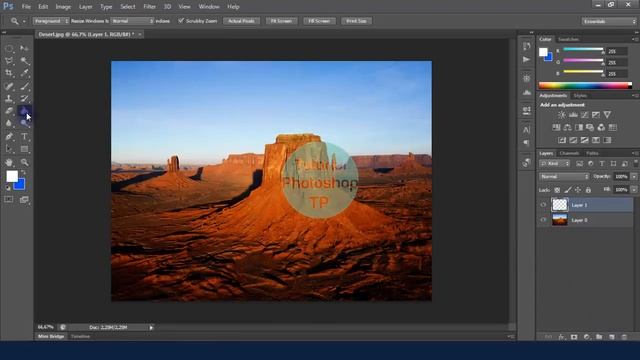Add an Invert adjustment

coord(562,140)
